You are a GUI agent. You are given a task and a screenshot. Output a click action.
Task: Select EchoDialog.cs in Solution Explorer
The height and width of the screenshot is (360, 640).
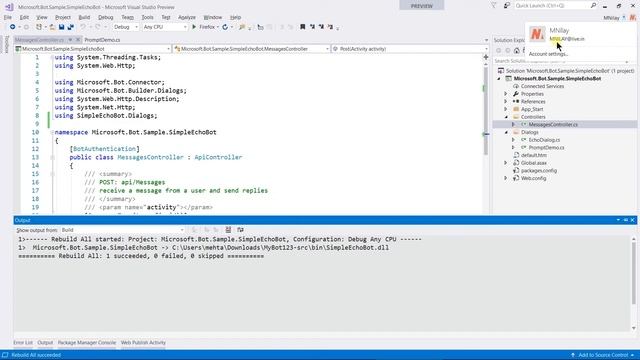[544, 140]
